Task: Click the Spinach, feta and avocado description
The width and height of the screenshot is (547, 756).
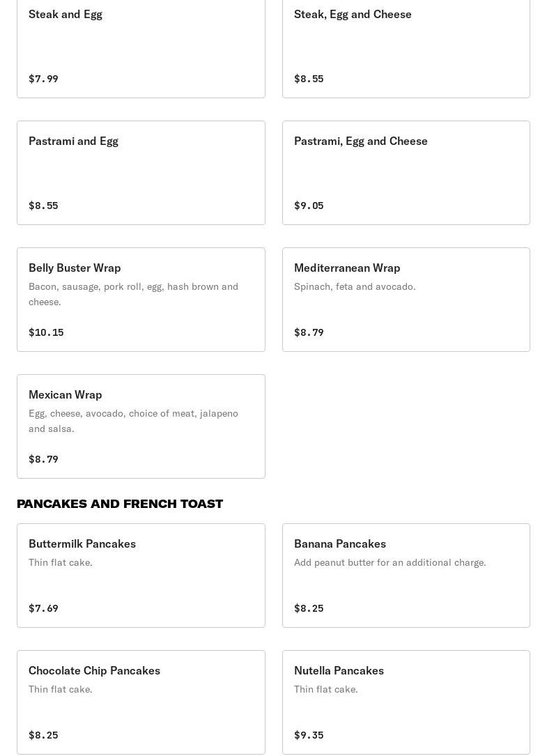Action: [x=355, y=286]
